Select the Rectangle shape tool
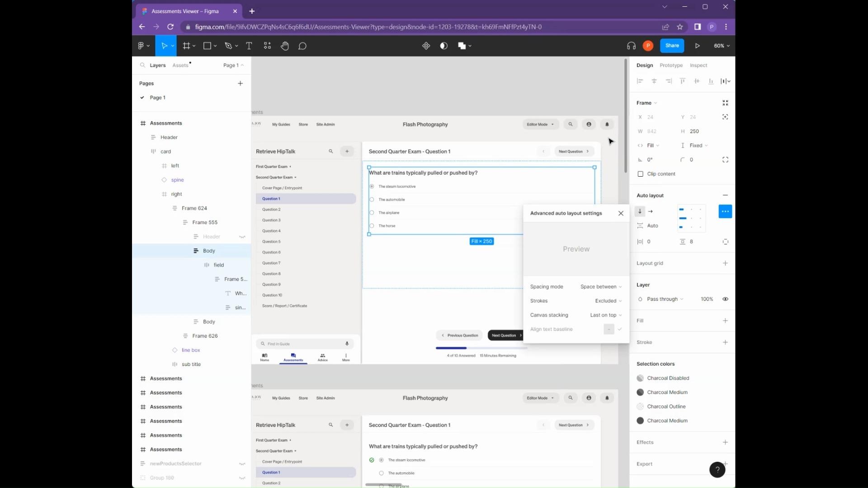The width and height of the screenshot is (868, 488). (207, 46)
